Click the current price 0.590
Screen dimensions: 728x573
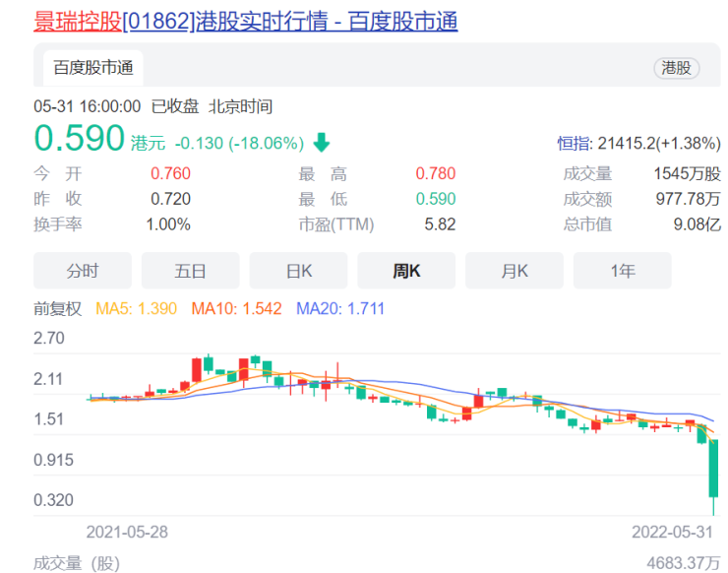click(80, 139)
